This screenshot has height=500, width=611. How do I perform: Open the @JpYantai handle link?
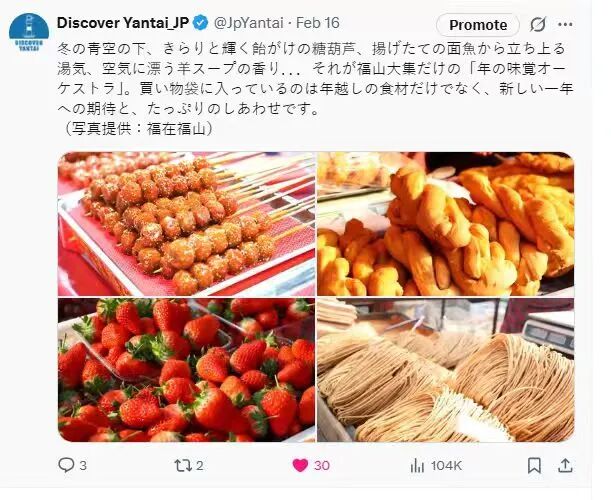click(x=249, y=23)
